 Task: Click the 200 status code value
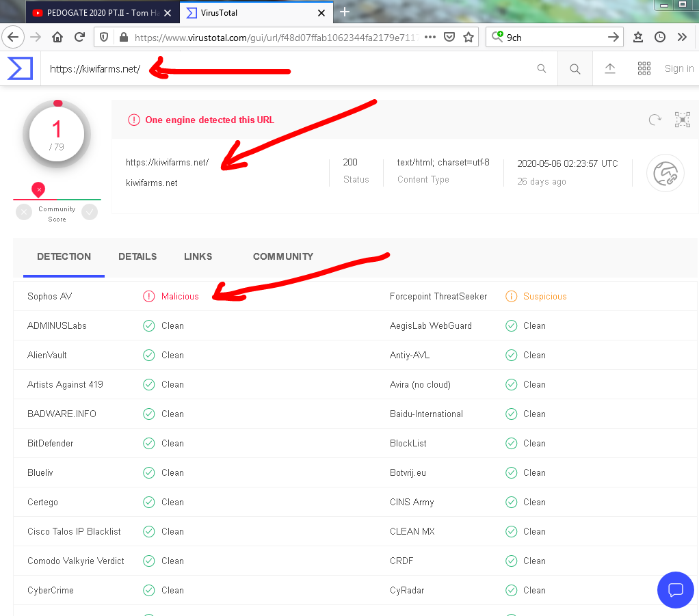point(350,162)
